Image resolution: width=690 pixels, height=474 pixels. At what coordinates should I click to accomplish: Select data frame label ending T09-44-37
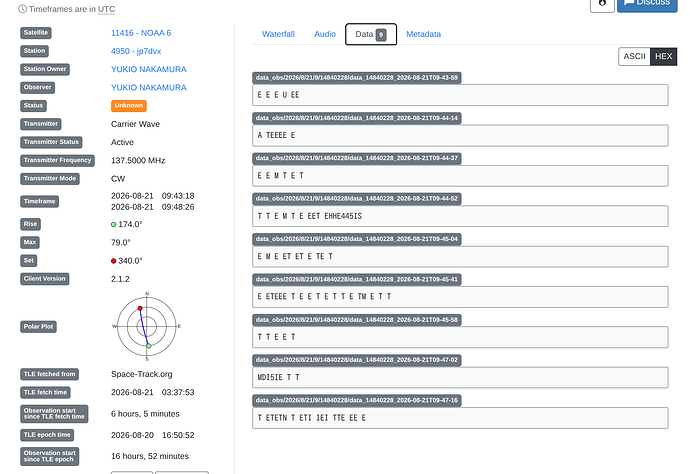[x=357, y=158]
